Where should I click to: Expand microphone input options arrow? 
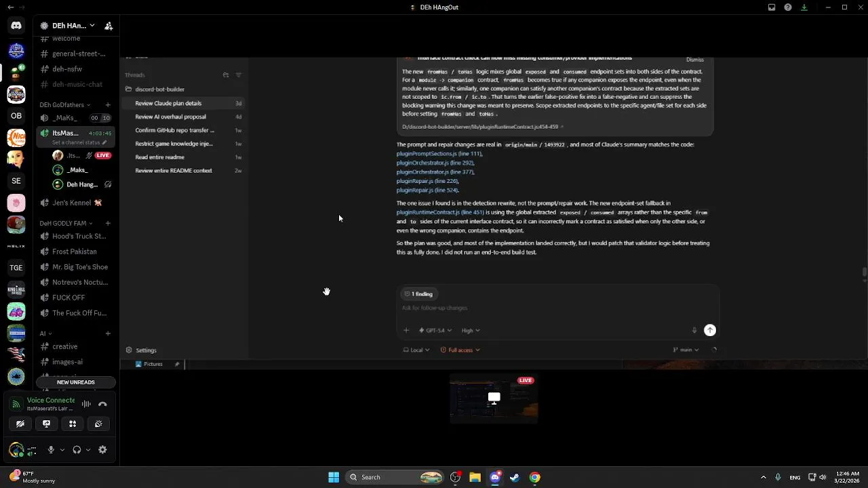62,449
